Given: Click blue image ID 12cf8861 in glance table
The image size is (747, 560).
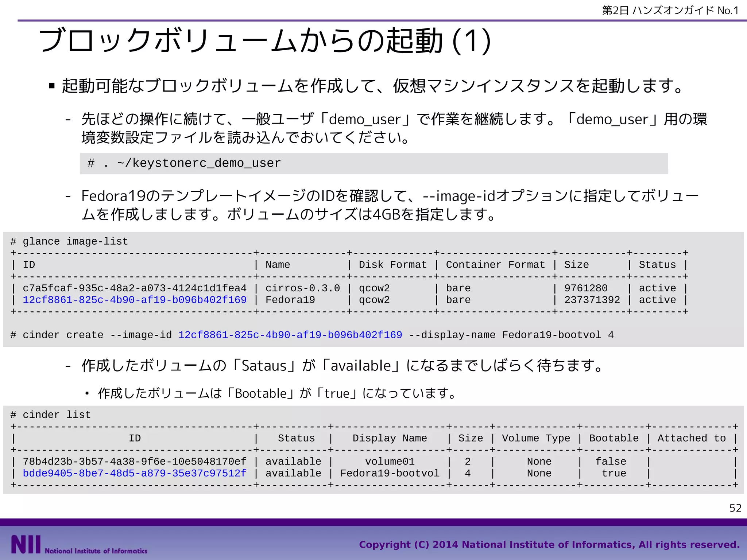Looking at the screenshot, I should 135,300.
